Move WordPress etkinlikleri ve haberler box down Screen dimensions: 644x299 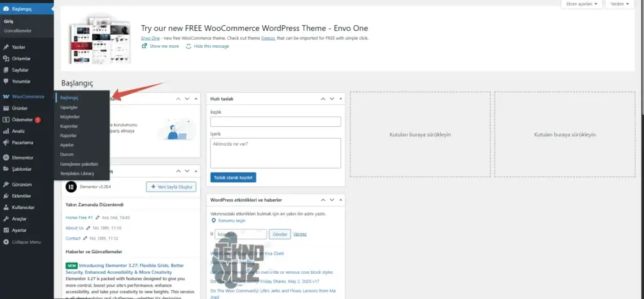[x=332, y=200]
